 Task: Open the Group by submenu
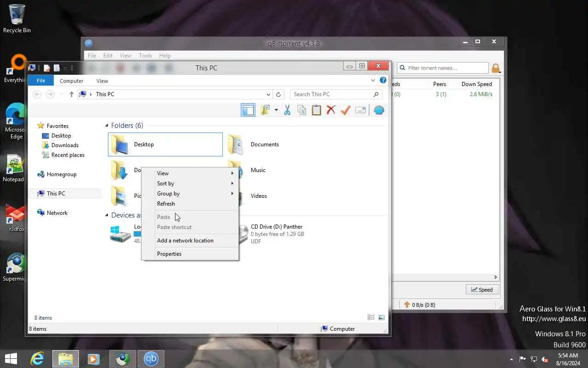click(190, 194)
